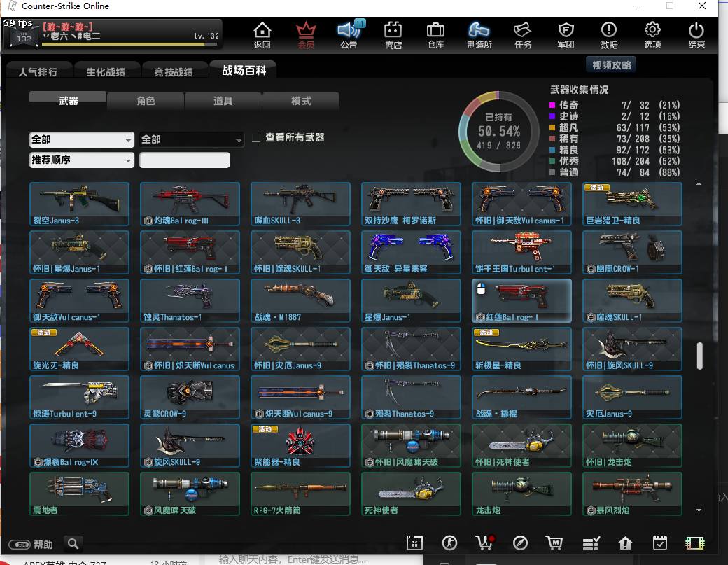Tick the 查看所有武器 checkbox

point(255,138)
